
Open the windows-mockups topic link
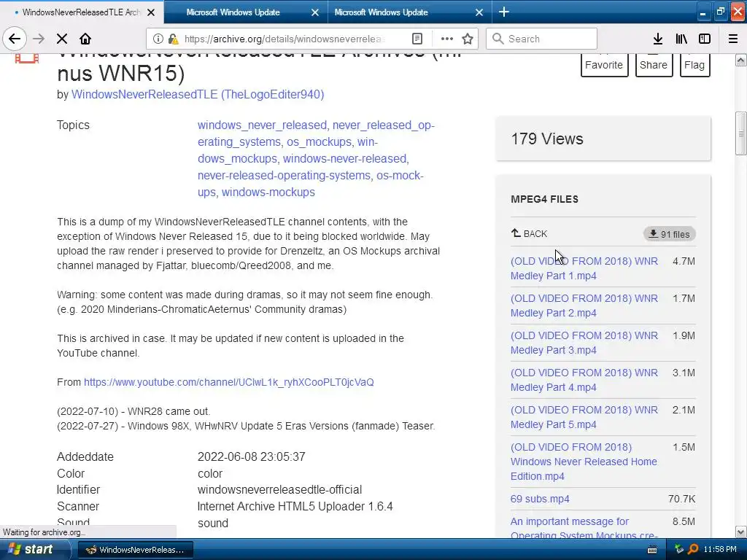268,192
